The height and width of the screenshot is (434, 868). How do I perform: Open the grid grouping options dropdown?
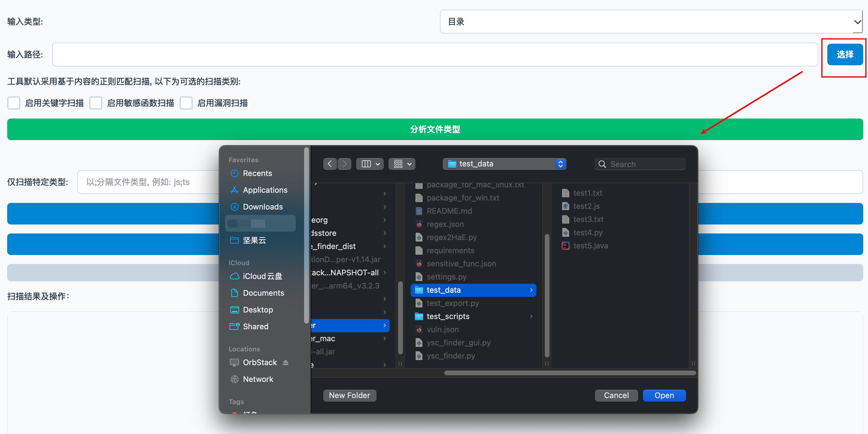[402, 164]
